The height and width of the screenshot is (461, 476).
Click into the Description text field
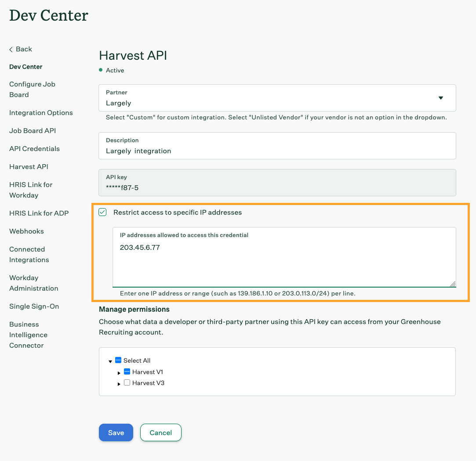click(x=277, y=151)
